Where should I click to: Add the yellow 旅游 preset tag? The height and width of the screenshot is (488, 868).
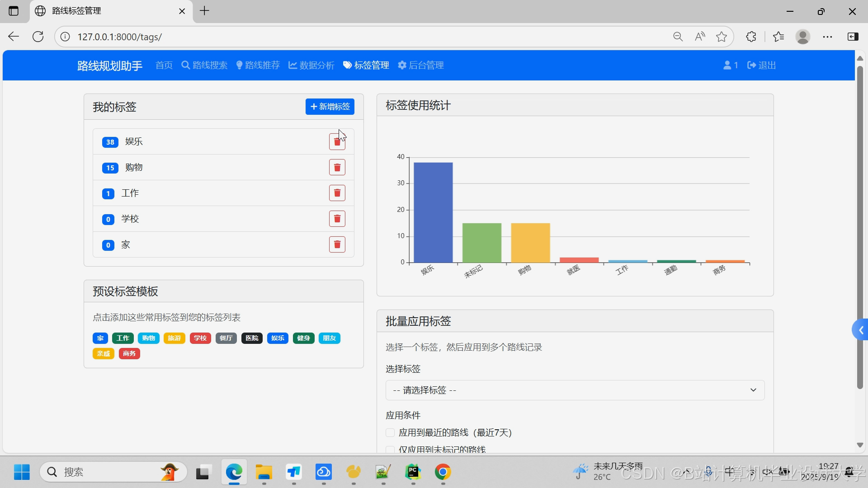tap(174, 338)
